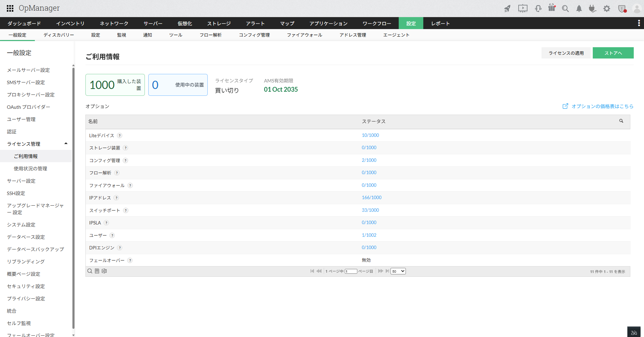Open the アラート menu tab
The width and height of the screenshot is (644, 337).
pos(255,23)
